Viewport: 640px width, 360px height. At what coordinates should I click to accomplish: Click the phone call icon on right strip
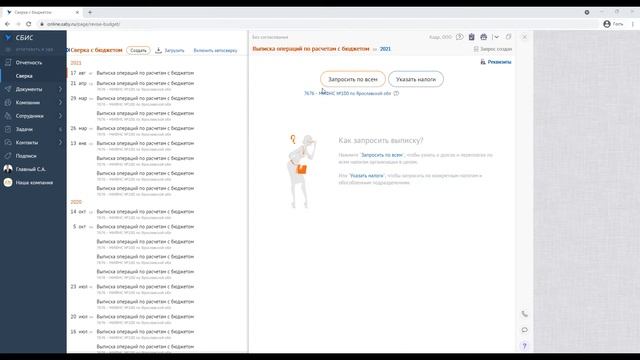coord(524,314)
